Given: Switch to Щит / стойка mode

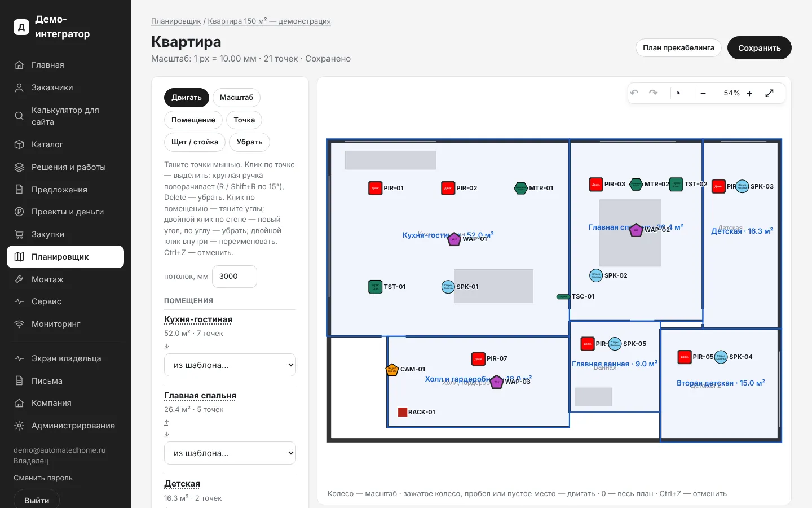Looking at the screenshot, I should (x=195, y=142).
